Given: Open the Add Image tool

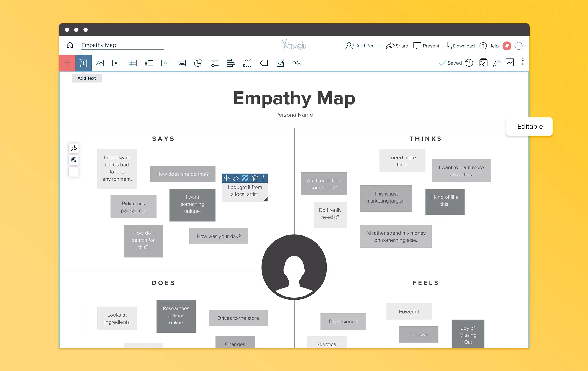Looking at the screenshot, I should click(x=100, y=63).
